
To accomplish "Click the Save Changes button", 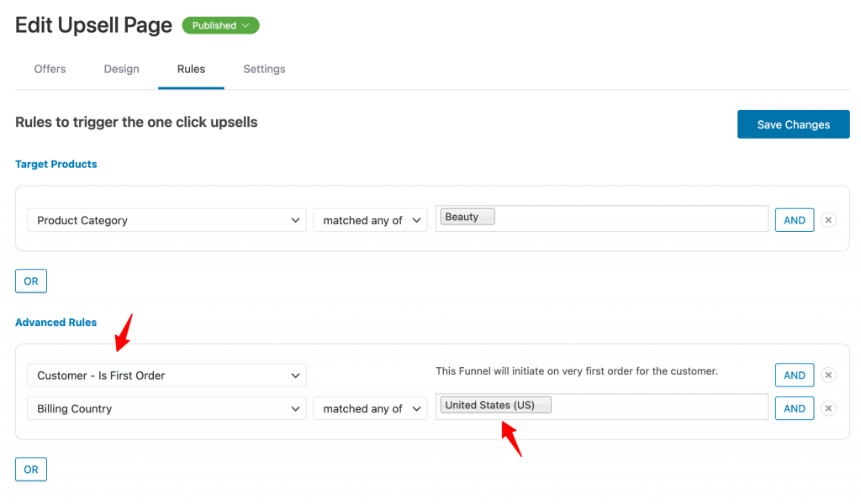I will pyautogui.click(x=794, y=124).
